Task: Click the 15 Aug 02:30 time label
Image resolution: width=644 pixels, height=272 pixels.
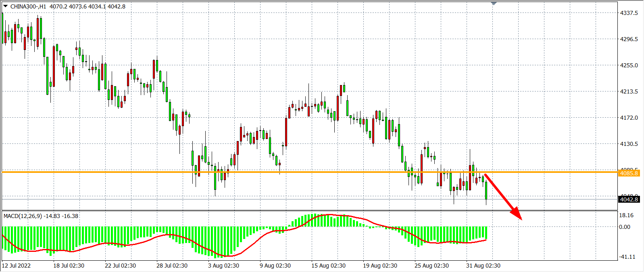Action: click(x=328, y=266)
